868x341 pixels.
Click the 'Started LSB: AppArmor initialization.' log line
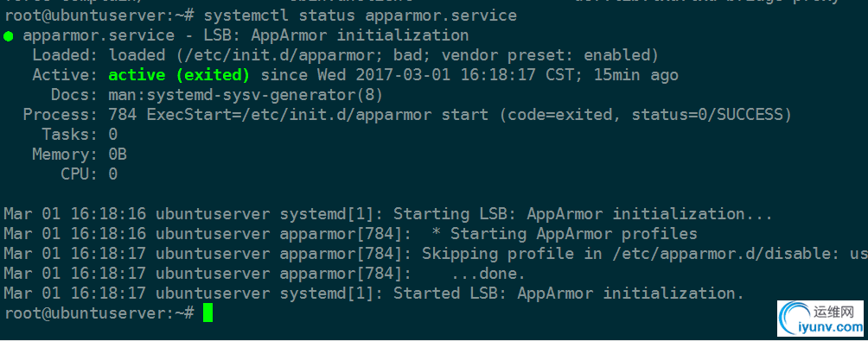[373, 294]
